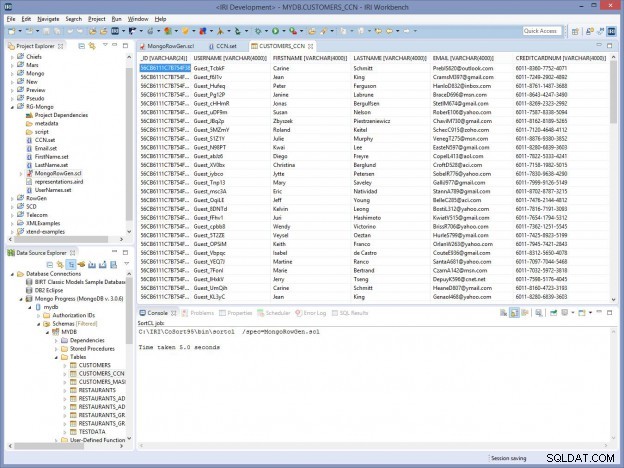Expand the MongoRowGen.scl file node

click(21, 174)
